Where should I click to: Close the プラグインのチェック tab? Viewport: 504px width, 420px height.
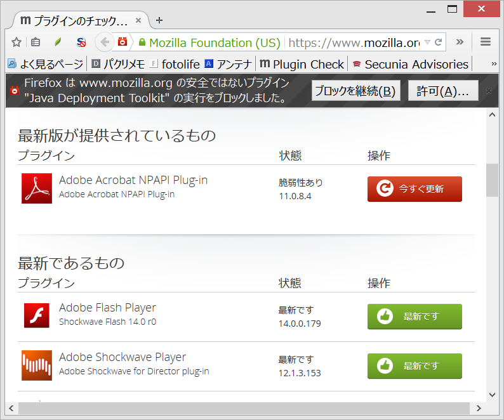coord(138,20)
